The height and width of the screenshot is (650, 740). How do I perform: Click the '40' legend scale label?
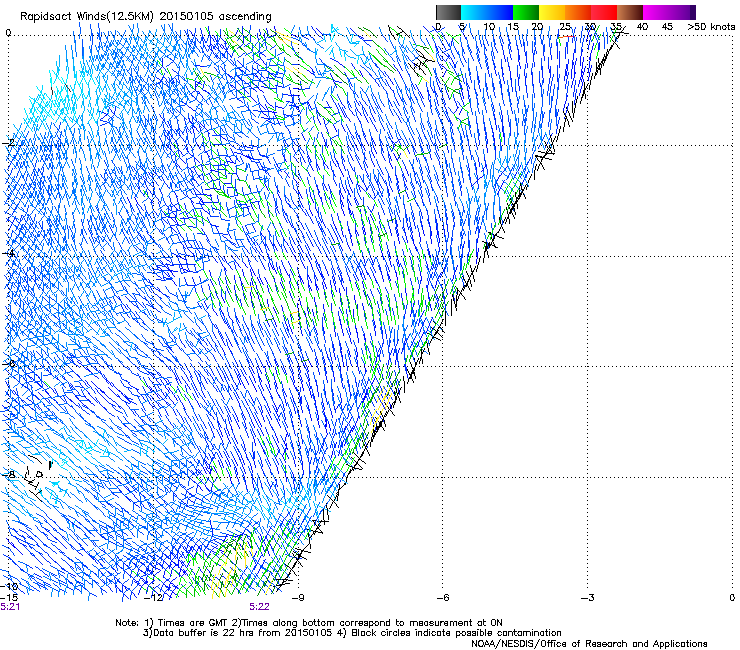click(642, 27)
